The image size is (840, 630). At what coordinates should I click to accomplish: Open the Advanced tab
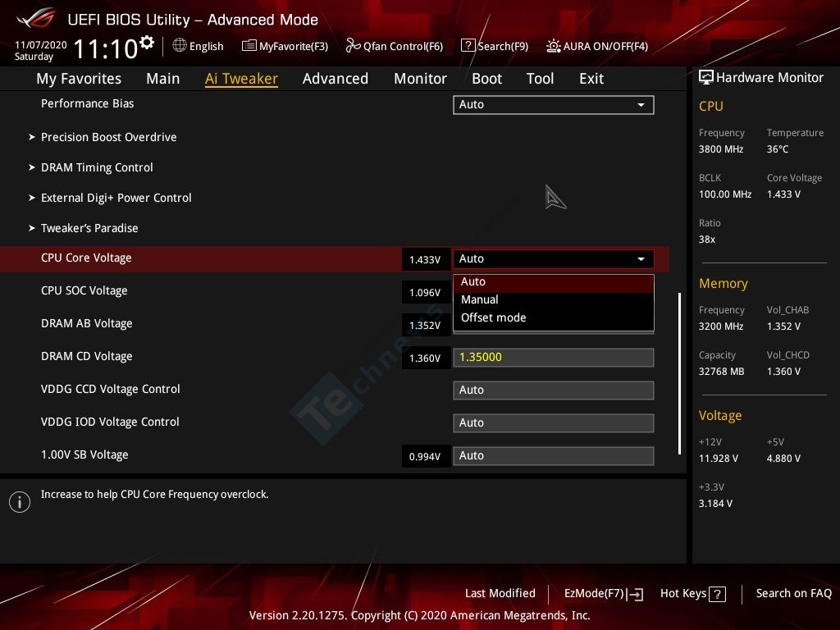point(336,79)
